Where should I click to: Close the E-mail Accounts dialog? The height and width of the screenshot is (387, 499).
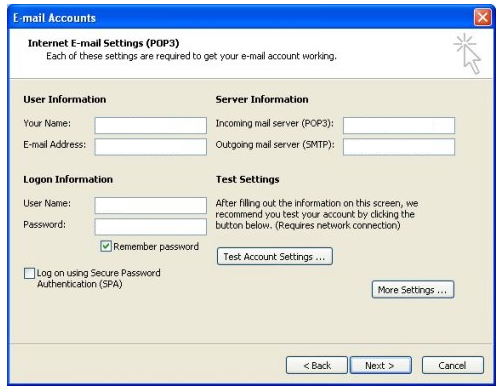[x=482, y=17]
